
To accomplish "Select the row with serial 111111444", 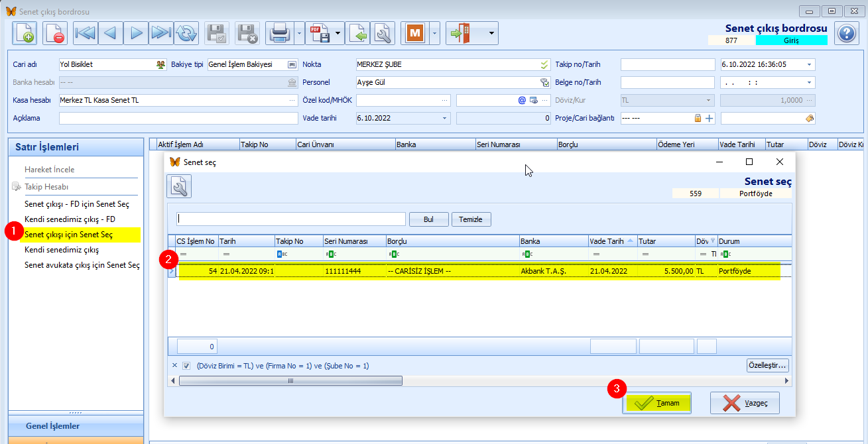I will point(479,271).
